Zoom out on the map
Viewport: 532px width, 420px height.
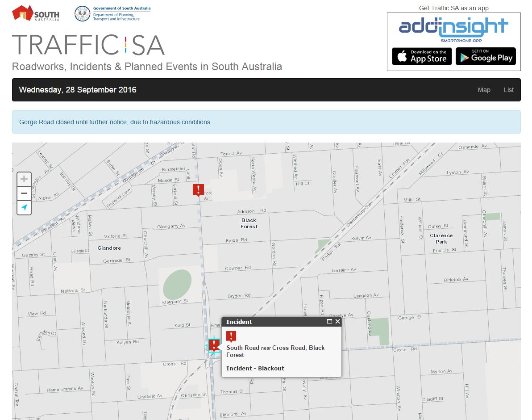click(x=24, y=193)
